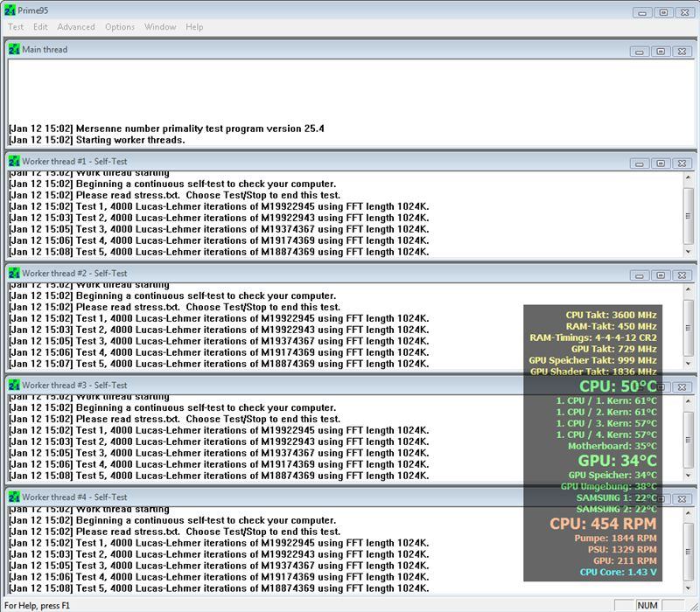Click the Main thread window icon
The image size is (700, 612).
click(x=14, y=50)
